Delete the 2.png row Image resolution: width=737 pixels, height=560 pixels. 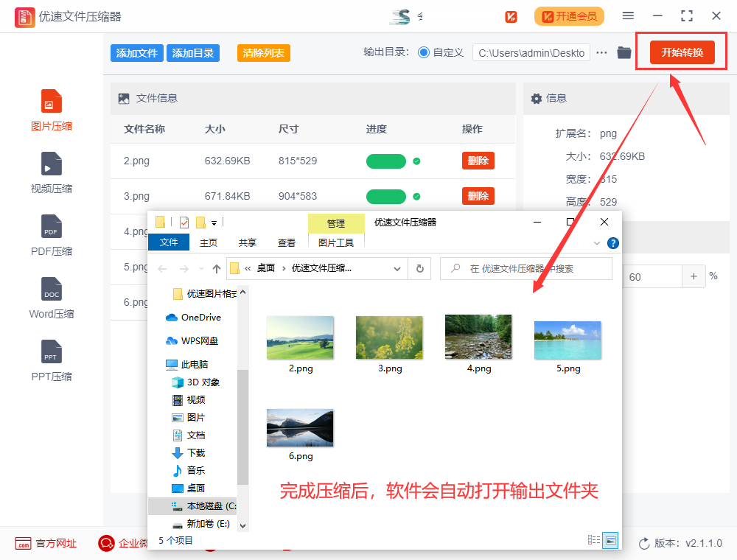478,161
